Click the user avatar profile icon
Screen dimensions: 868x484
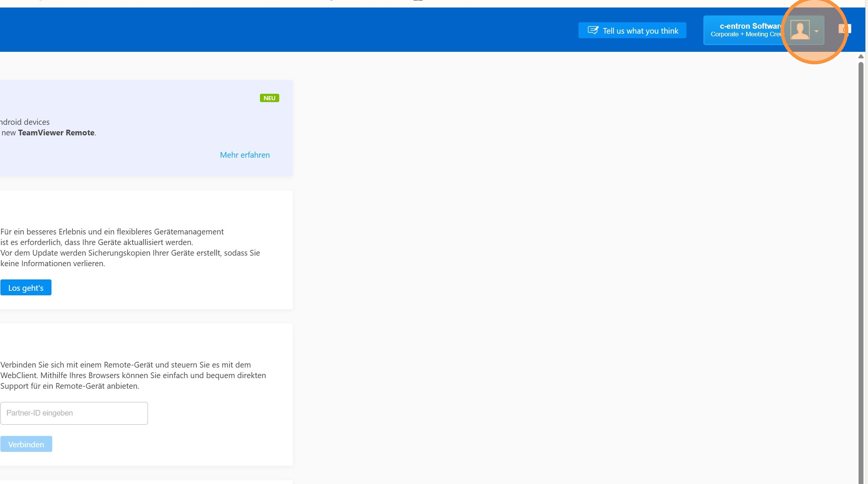click(800, 30)
